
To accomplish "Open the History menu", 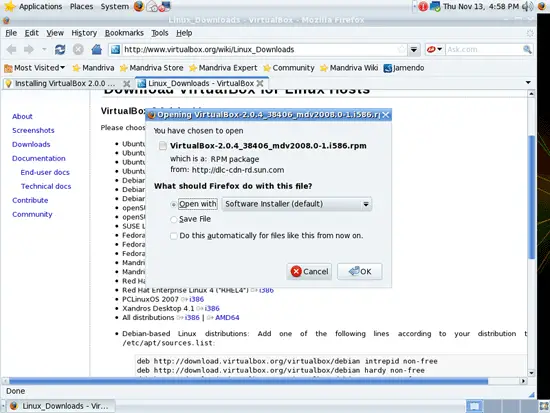I will (x=84, y=33).
